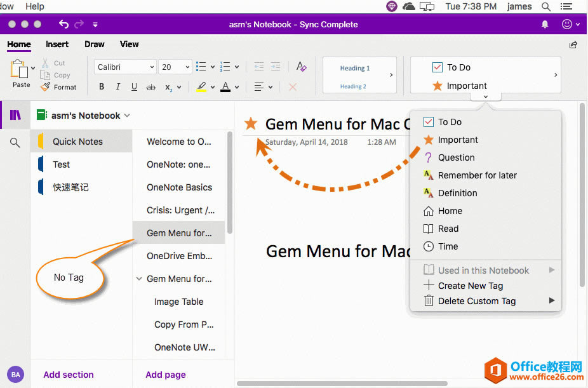The image size is (588, 388).
Task: Select the strikethrough formatting icon
Action: coord(151,87)
